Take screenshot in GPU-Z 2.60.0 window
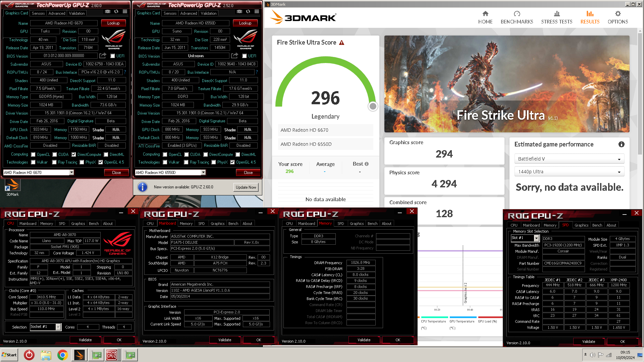644x362 pixels. 107,11
